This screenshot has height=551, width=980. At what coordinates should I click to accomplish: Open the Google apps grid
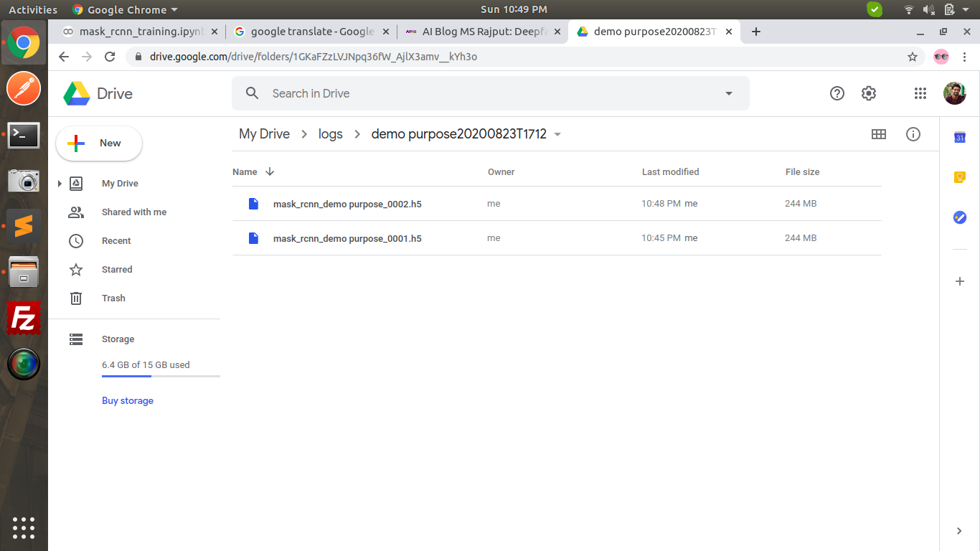coord(920,93)
